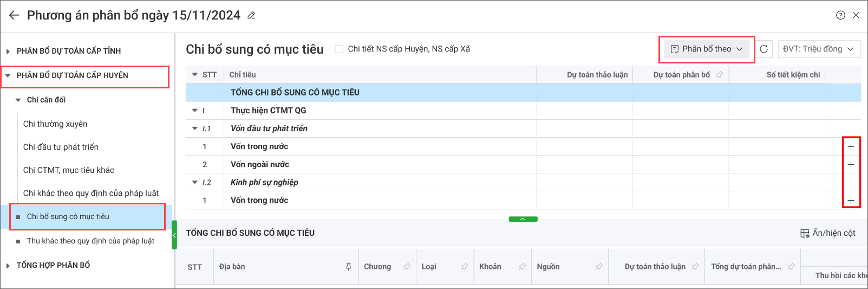Screen dimensions: 868x289
Task: Click the Ẩn/hiện cột button
Action: 827,233
